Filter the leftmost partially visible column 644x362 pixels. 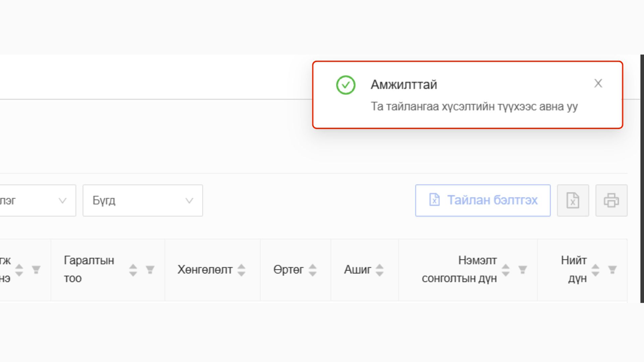pos(36,269)
